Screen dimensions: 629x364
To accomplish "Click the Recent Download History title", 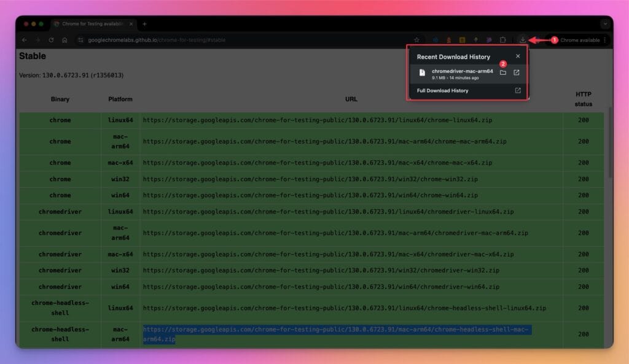I will coord(453,57).
